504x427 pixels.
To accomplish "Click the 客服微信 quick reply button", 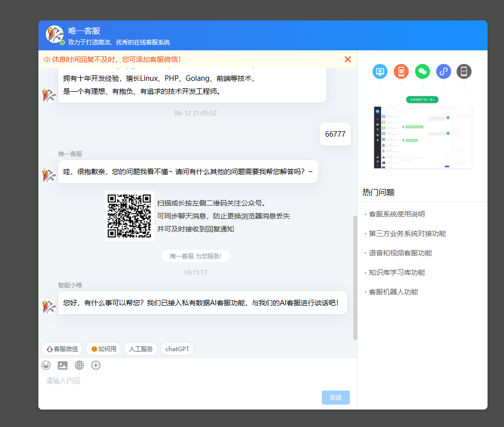I will [x=62, y=349].
